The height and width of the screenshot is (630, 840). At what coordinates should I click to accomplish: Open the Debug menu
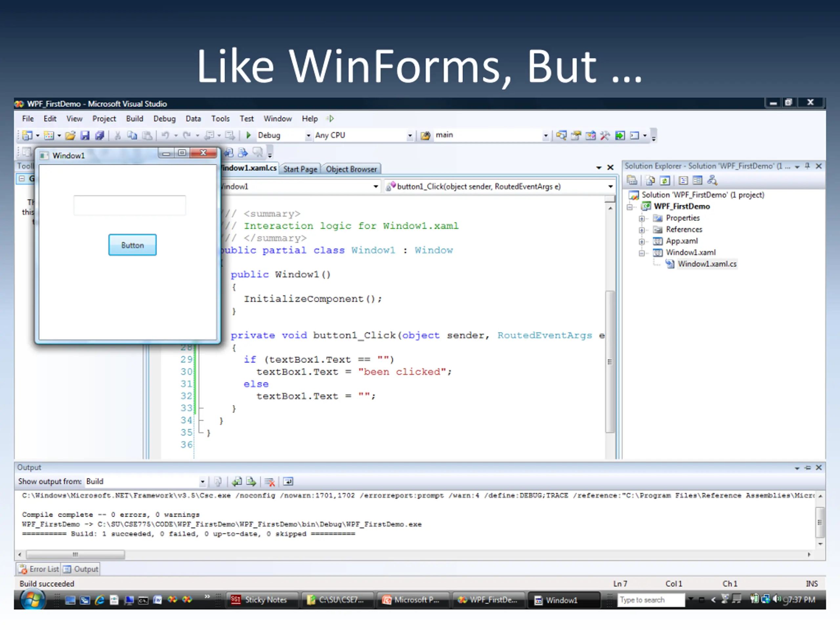164,119
